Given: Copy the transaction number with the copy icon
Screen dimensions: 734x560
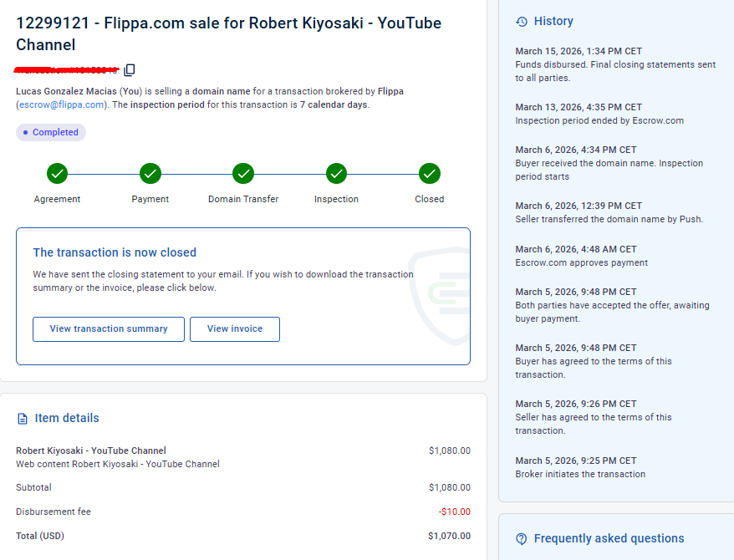Looking at the screenshot, I should tap(130, 69).
